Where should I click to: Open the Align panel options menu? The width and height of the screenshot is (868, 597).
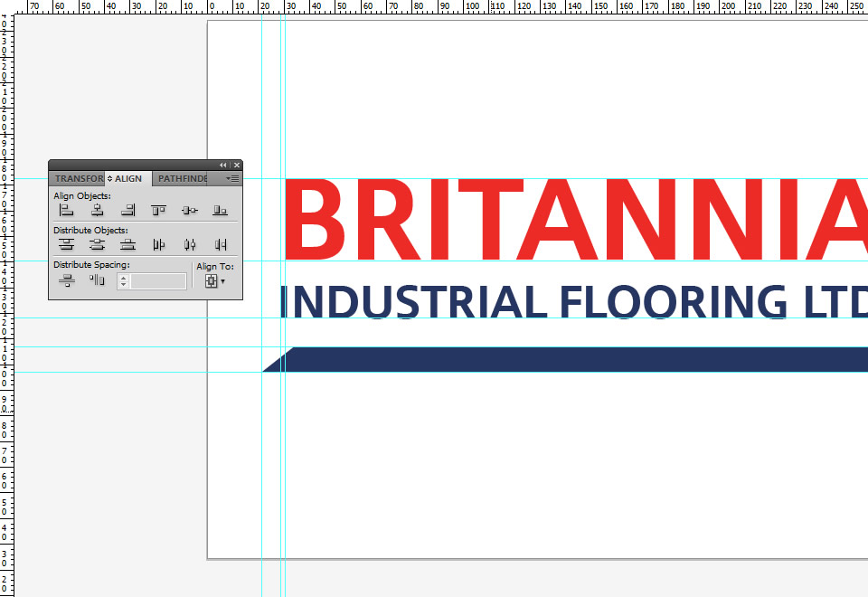(232, 178)
